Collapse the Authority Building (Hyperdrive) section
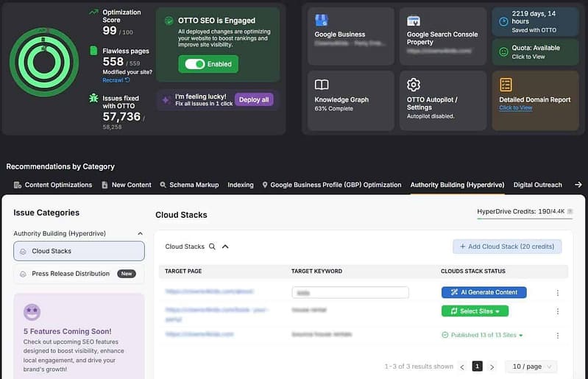The width and height of the screenshot is (588, 379). [x=141, y=233]
